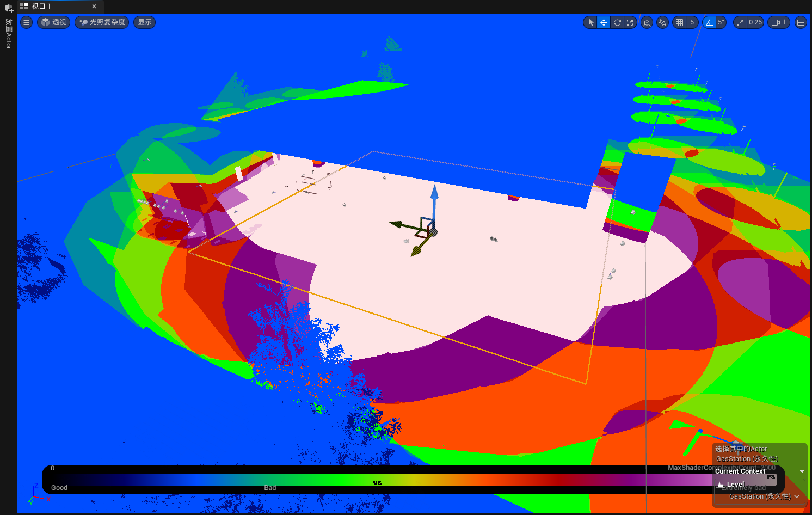
Task: Switch to the Scale gizmo tool
Action: click(630, 22)
